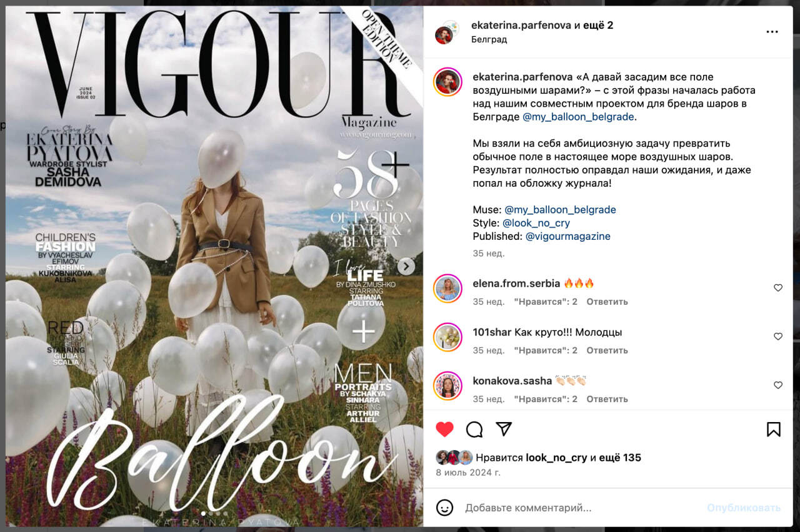Open the emoji picker for comment
Image resolution: width=800 pixels, height=532 pixels.
tap(444, 508)
